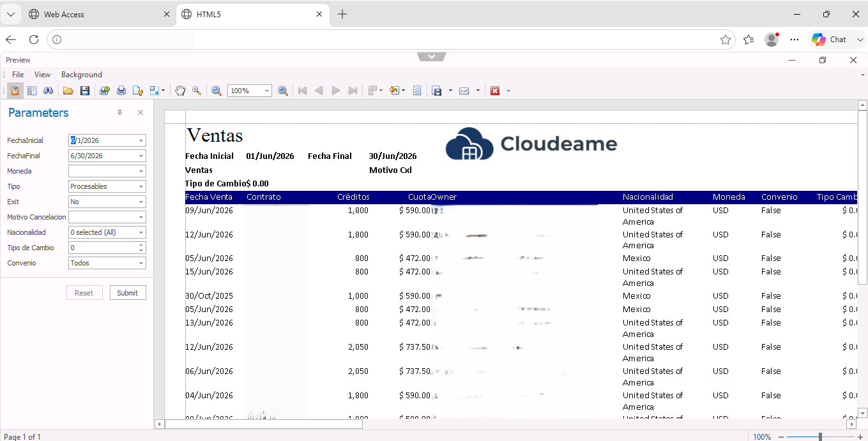Open the Export Document dropdown arrow
868x441 pixels.
pos(450,91)
